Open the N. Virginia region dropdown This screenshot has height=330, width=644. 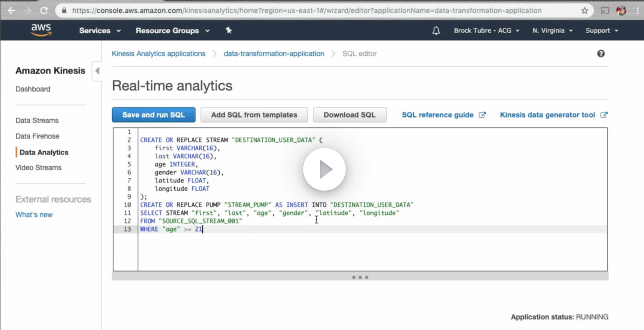click(552, 31)
